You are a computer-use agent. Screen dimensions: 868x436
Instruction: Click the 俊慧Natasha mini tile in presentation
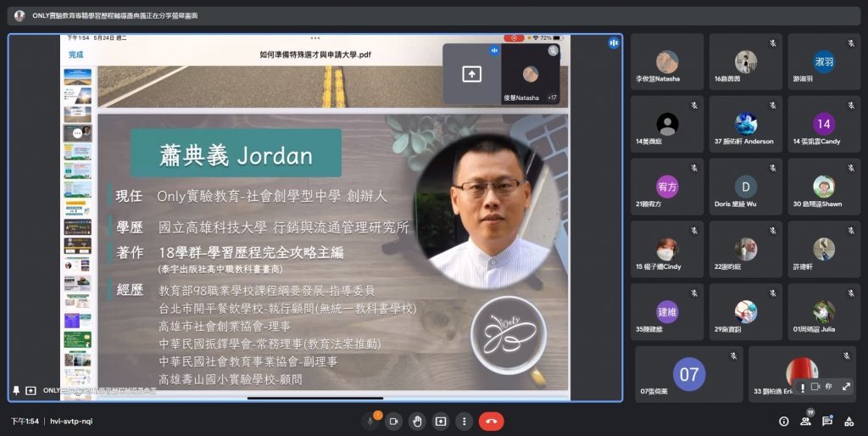click(x=531, y=74)
